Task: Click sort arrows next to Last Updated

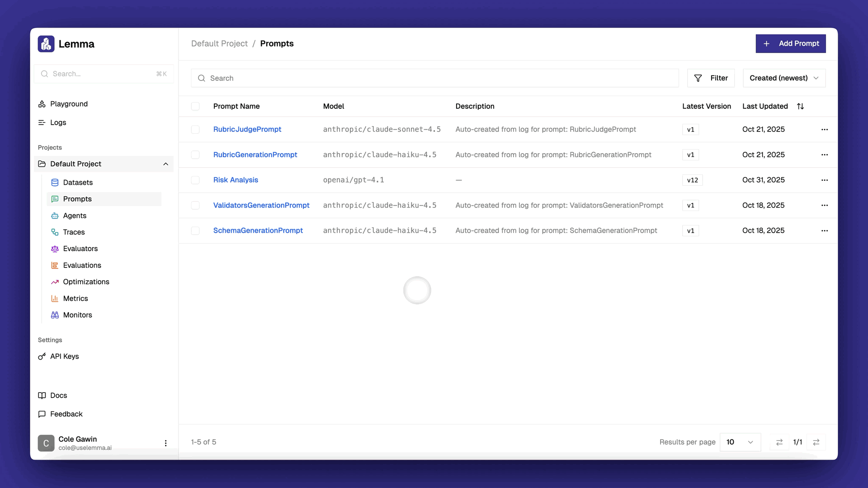Action: (800, 106)
